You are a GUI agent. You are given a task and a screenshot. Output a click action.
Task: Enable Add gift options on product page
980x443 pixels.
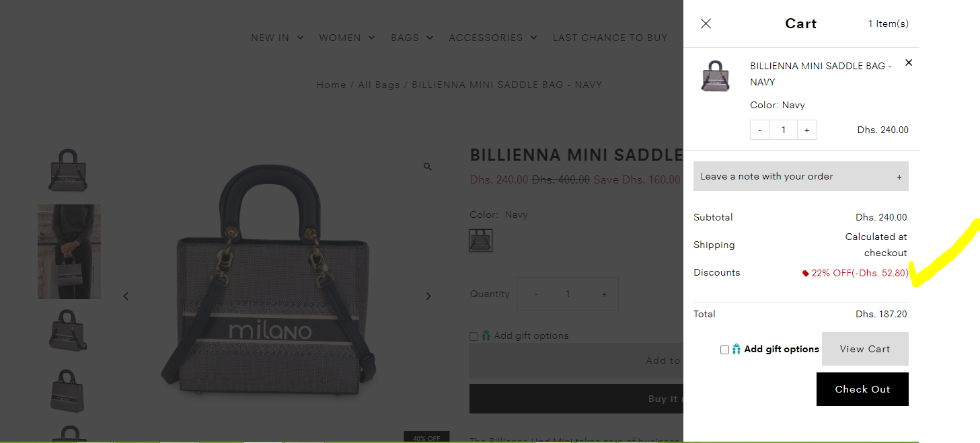point(474,336)
